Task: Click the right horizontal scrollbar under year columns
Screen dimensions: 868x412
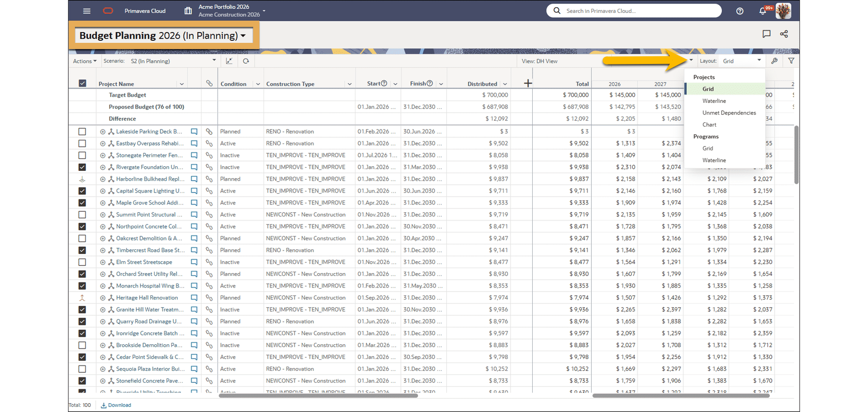Action: 681,396
